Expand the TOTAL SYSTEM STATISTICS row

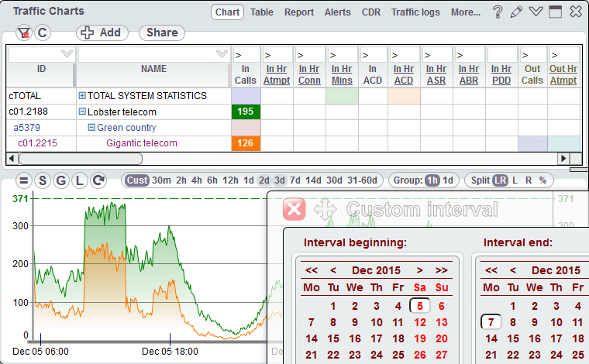tap(82, 96)
